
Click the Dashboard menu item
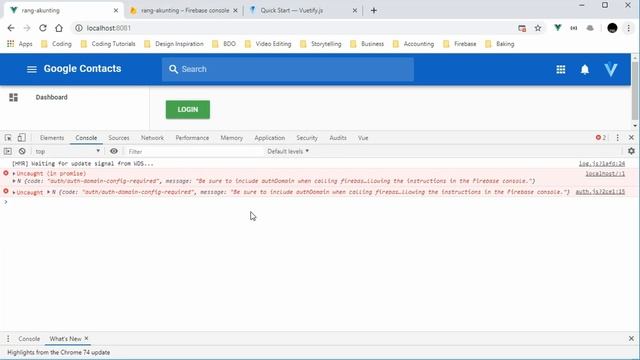tap(51, 97)
